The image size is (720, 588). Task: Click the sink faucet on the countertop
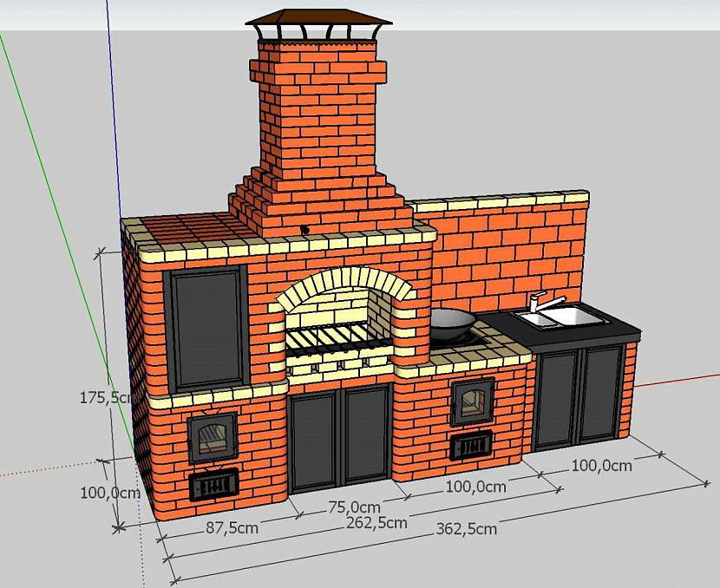point(545,301)
